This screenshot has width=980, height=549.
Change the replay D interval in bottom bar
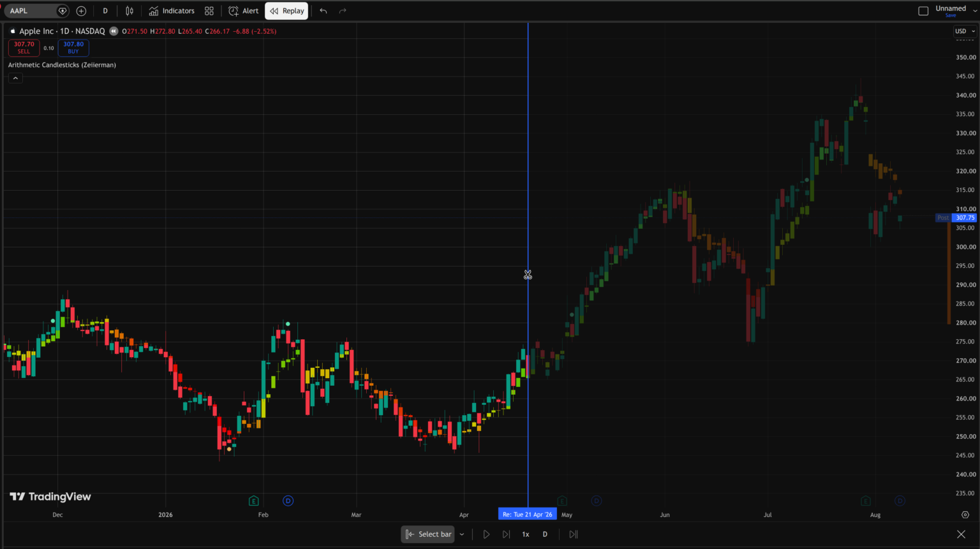545,534
